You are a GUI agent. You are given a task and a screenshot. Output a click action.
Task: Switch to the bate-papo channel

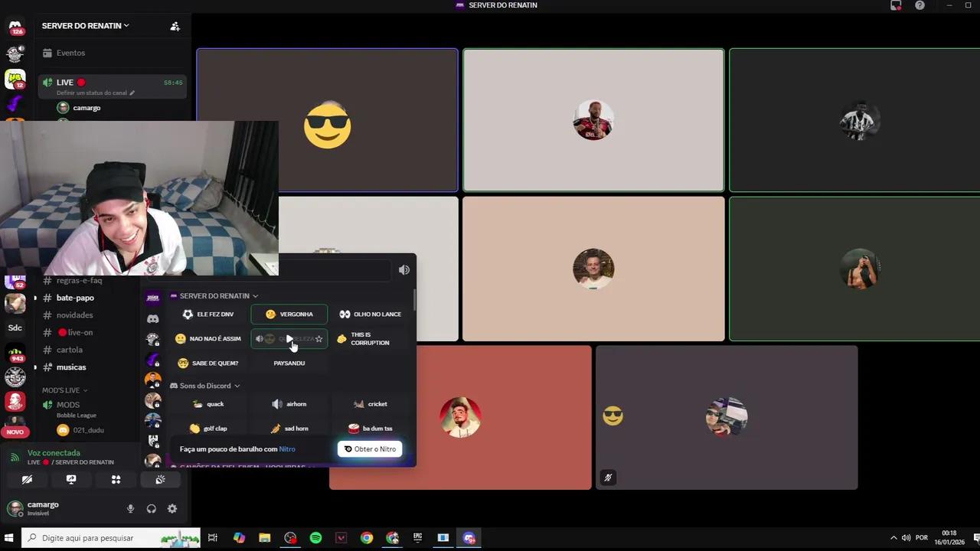pos(74,298)
